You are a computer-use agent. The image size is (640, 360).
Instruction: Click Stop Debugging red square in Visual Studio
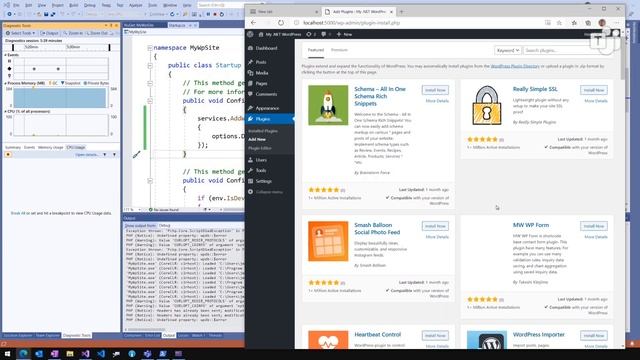pyautogui.click(x=215, y=14)
